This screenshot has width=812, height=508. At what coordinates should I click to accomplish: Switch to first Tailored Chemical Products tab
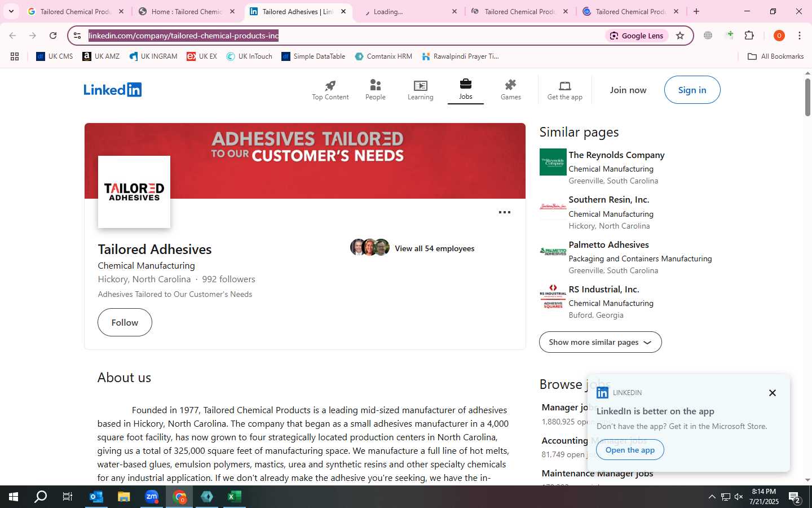pos(76,11)
